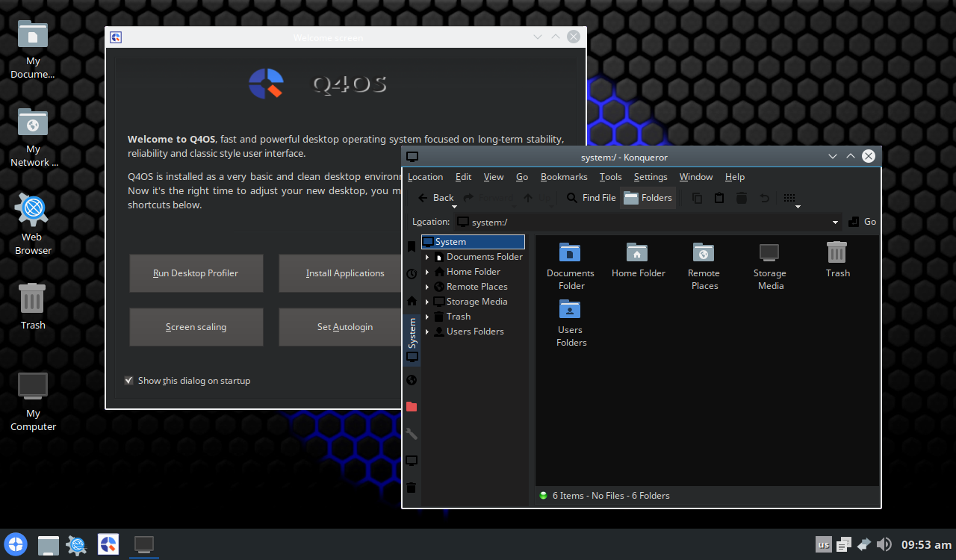Open the Q4OS start menu in taskbar
The image size is (956, 560).
pyautogui.click(x=16, y=544)
